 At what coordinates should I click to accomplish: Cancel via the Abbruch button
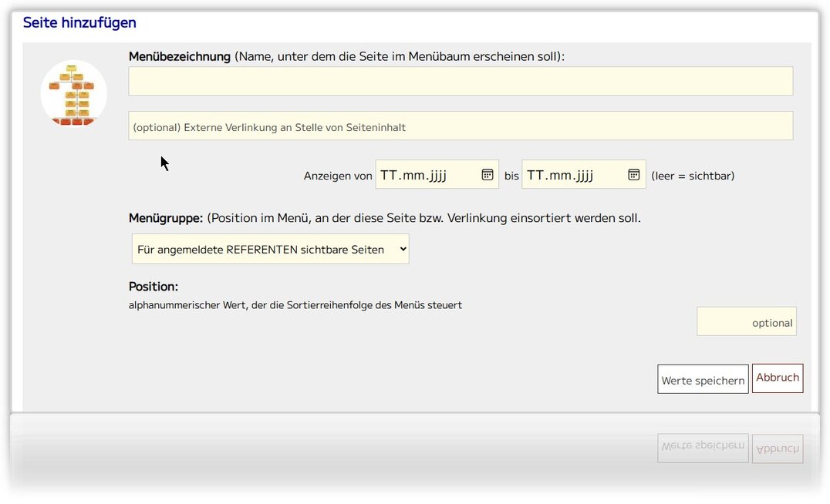pyautogui.click(x=778, y=378)
